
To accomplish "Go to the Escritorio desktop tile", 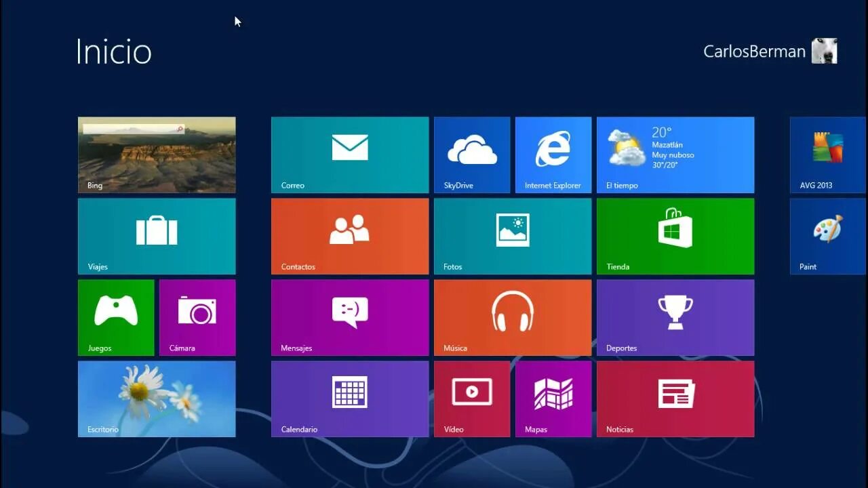I will tap(157, 399).
